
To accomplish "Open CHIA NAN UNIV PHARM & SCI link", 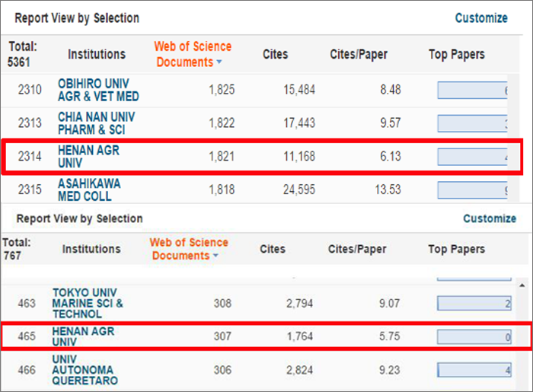I will click(96, 123).
